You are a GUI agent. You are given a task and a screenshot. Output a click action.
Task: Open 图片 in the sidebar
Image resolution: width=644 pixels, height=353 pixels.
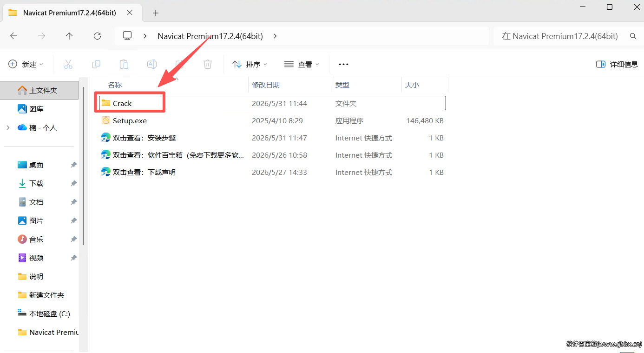coord(39,220)
